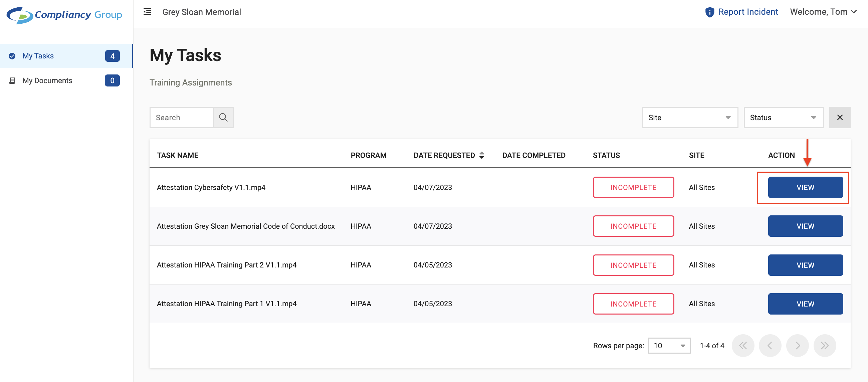Open the Status filter dropdown
868x382 pixels.
tap(783, 117)
